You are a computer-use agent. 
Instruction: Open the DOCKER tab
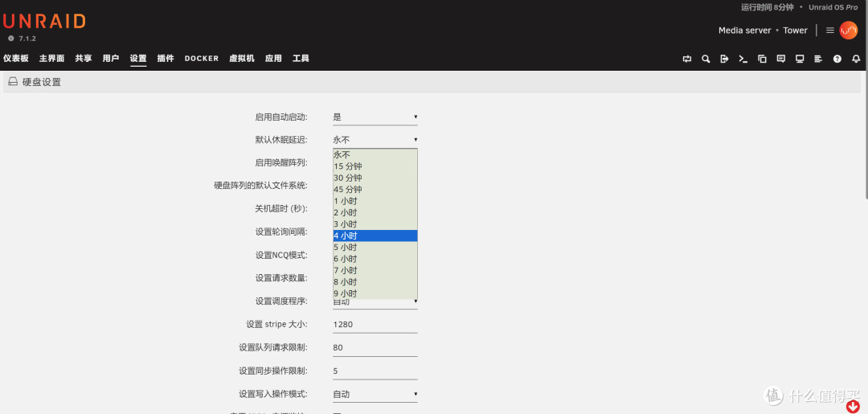[x=202, y=58]
